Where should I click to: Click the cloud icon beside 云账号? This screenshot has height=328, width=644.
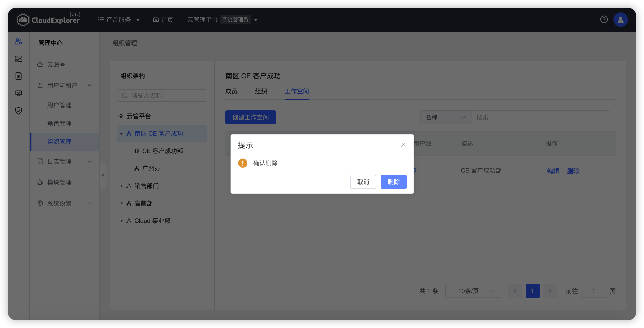tap(40, 65)
